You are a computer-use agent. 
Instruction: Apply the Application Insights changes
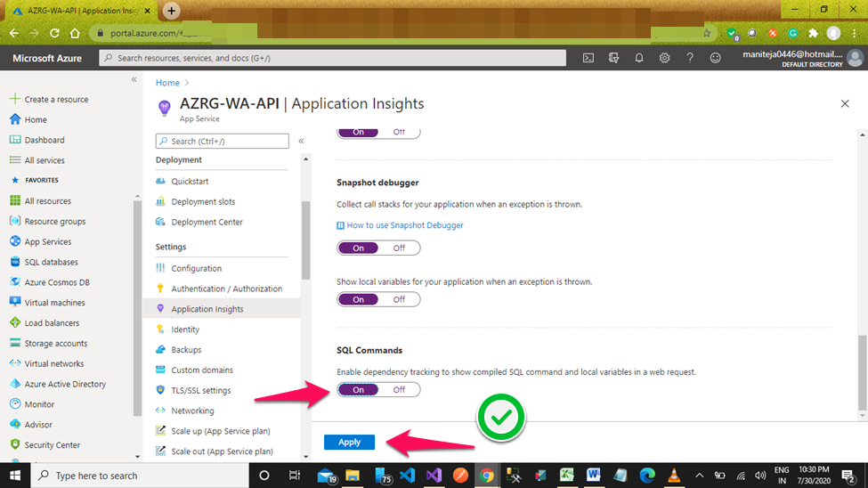[349, 442]
